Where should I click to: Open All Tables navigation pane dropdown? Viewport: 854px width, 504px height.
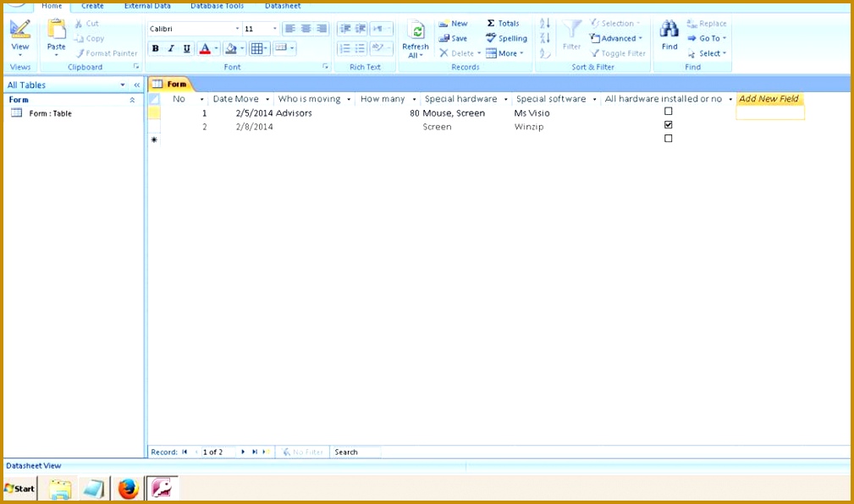123,85
